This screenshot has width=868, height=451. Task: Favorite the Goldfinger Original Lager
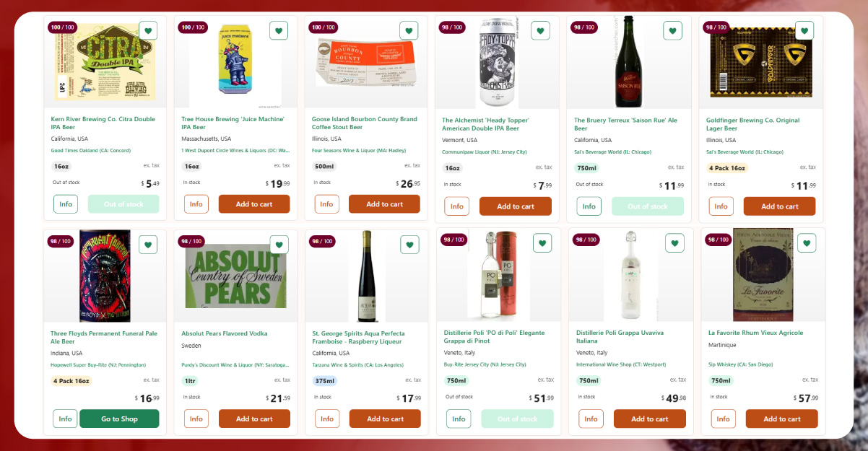click(804, 31)
